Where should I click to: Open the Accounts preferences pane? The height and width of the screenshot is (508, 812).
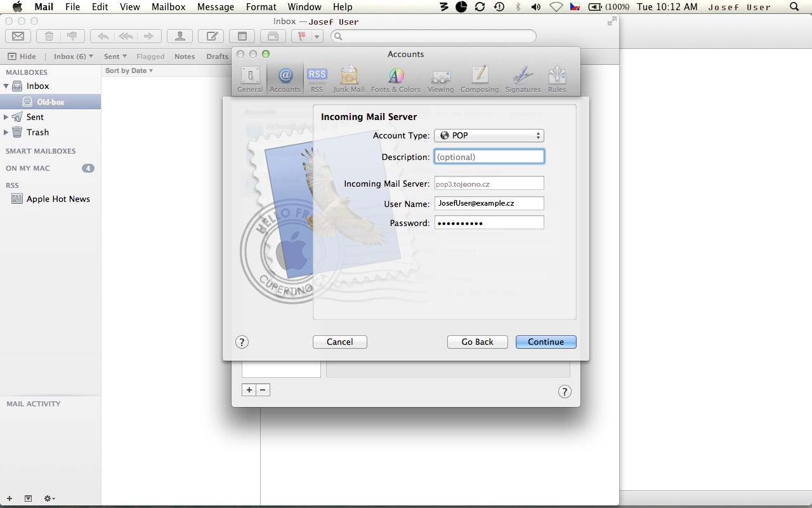[x=285, y=79]
